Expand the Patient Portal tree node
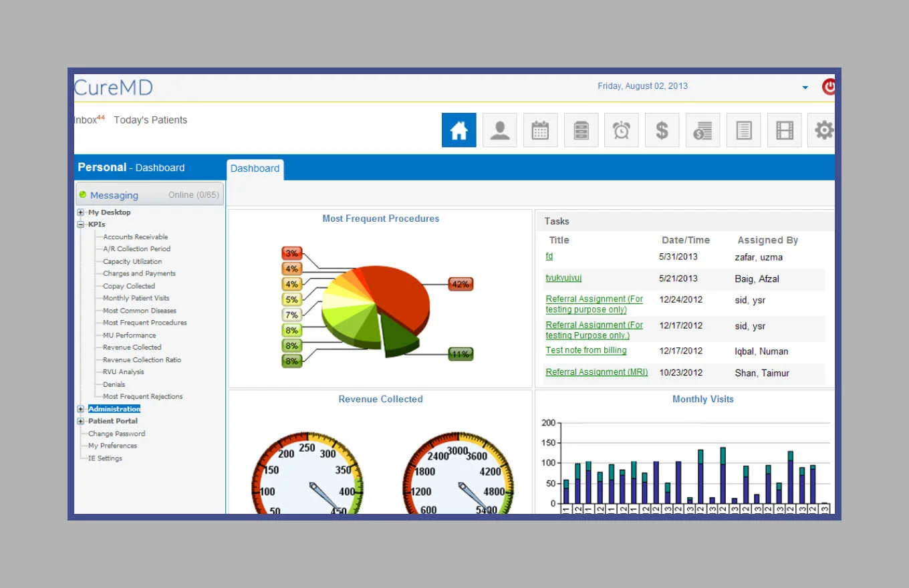 tap(81, 422)
